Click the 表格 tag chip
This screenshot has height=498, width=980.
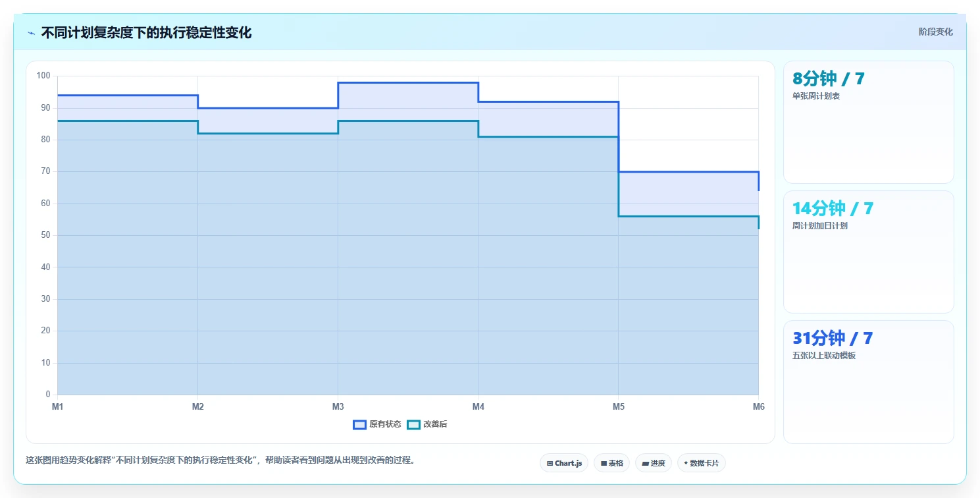tap(611, 463)
